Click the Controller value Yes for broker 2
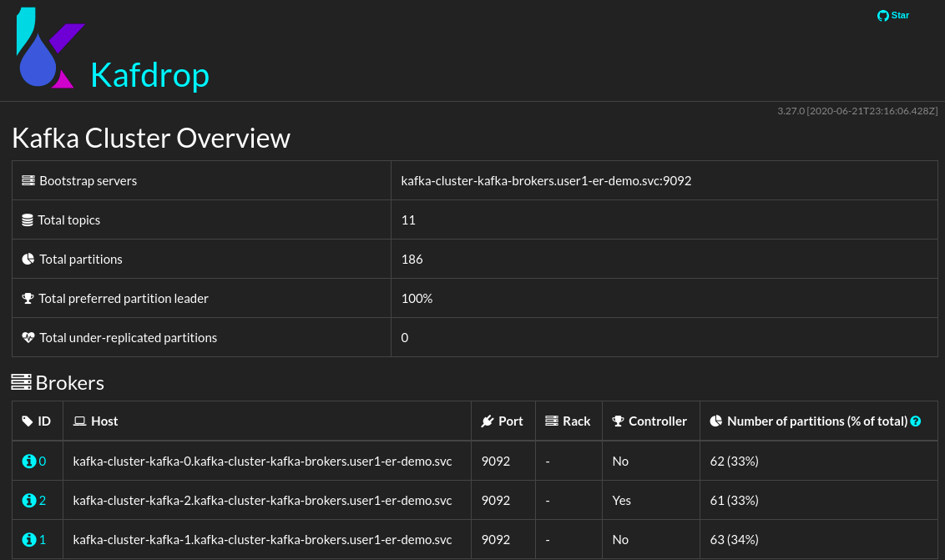This screenshot has width=945, height=560. coord(621,500)
